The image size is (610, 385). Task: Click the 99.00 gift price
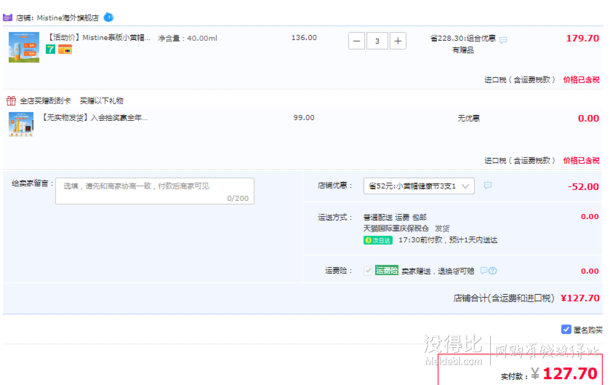[304, 117]
